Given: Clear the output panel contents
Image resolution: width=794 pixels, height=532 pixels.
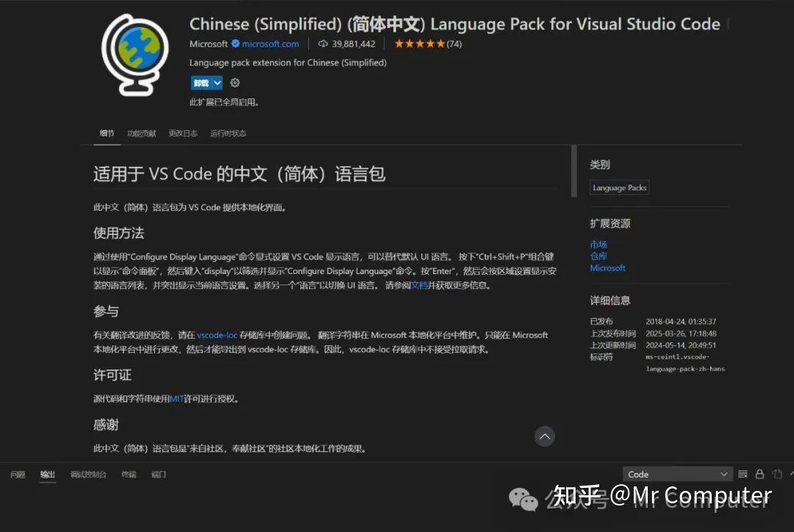Looking at the screenshot, I should (x=742, y=473).
